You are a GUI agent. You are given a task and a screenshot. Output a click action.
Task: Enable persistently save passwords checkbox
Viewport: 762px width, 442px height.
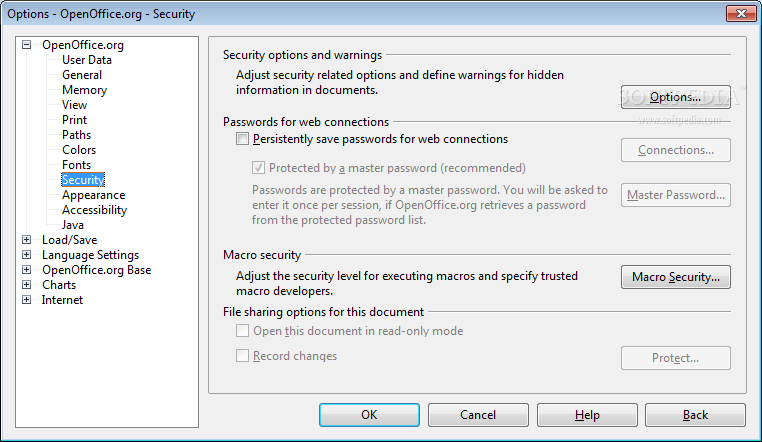coord(242,139)
